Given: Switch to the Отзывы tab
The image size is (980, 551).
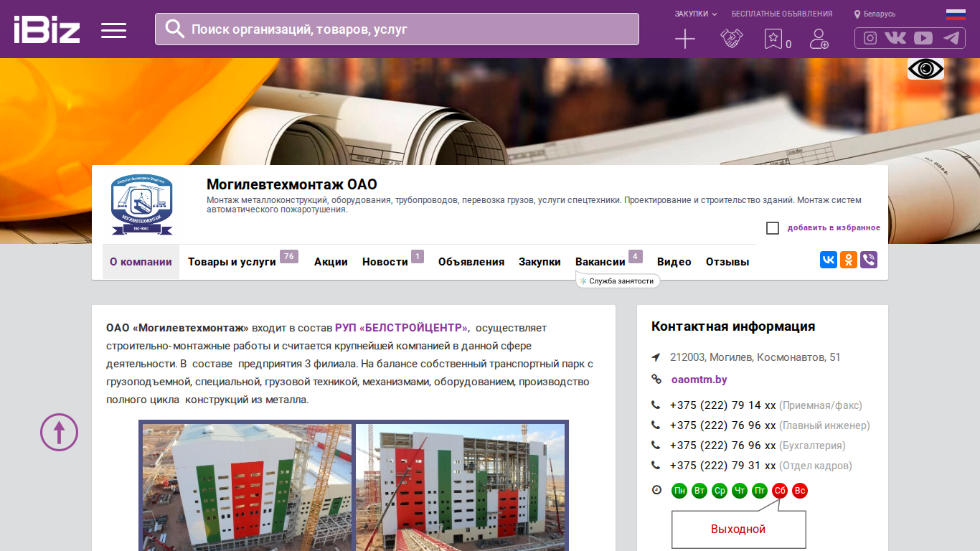Looking at the screenshot, I should point(727,262).
